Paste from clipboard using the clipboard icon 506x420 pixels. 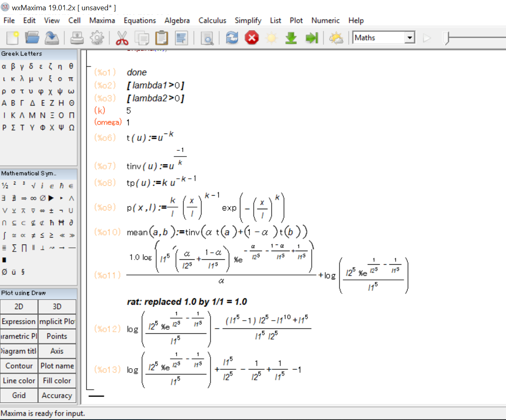162,38
